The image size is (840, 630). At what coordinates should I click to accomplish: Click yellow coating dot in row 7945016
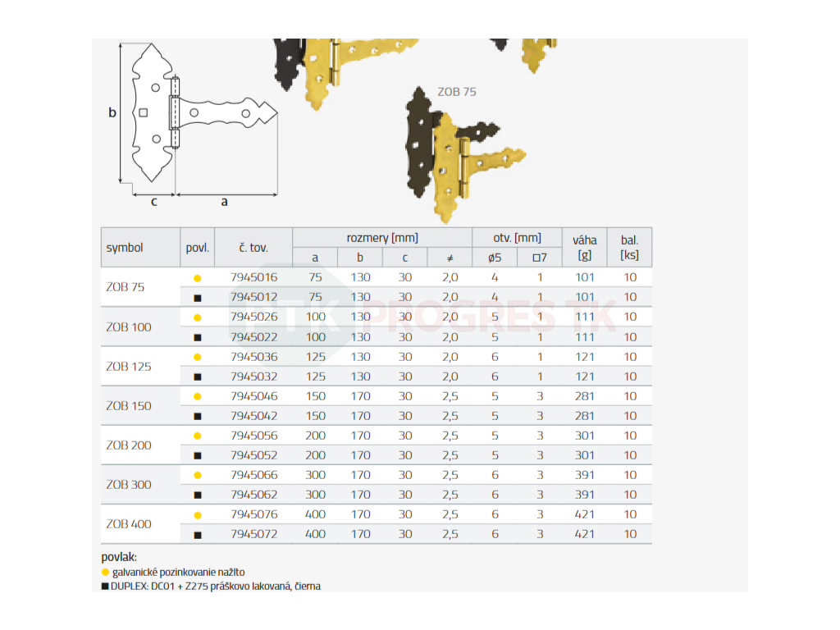pos(197,278)
